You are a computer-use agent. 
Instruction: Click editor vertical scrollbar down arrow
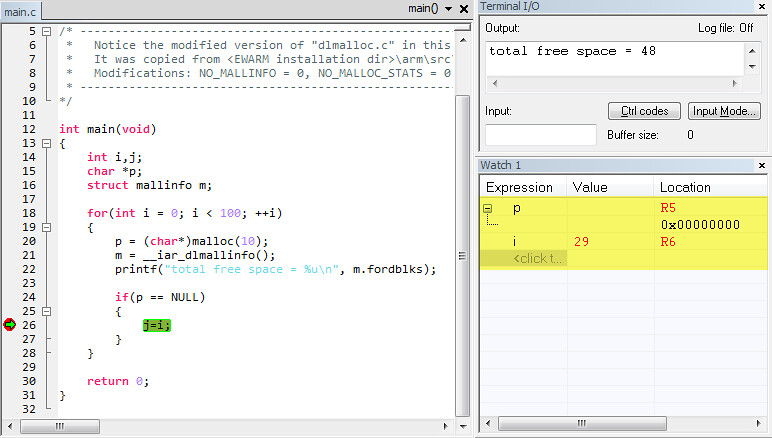tap(463, 426)
